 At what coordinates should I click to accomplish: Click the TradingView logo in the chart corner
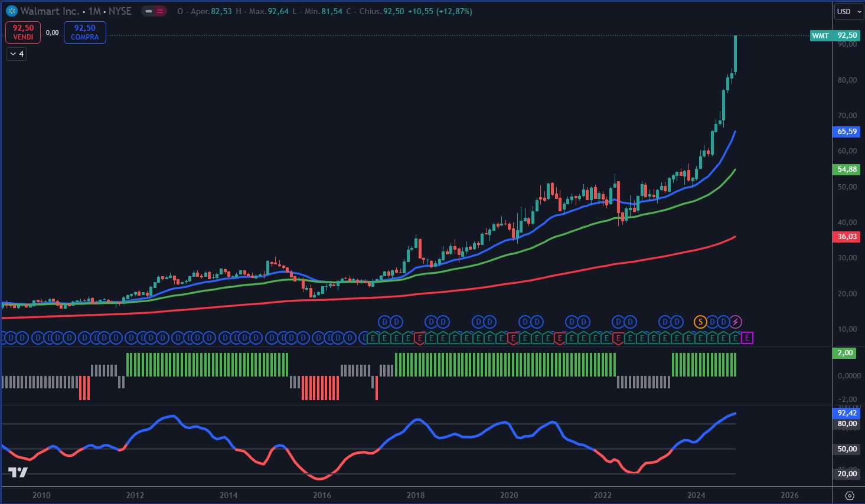18,472
